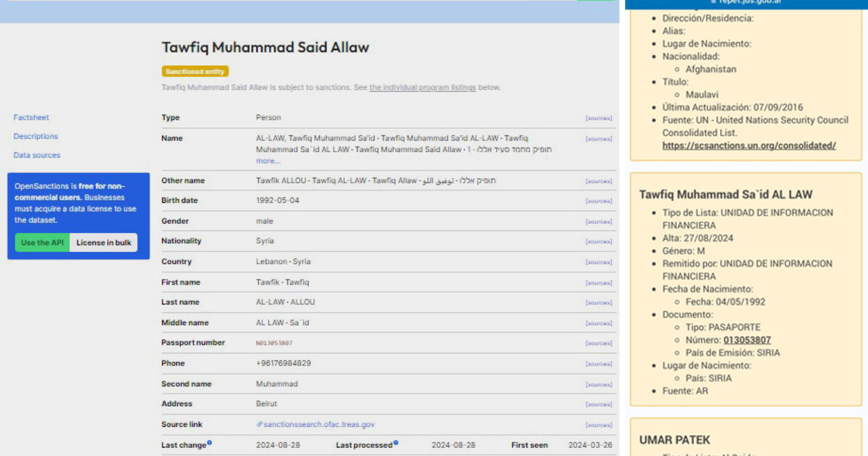This screenshot has width=868, height=456.
Task: Click link icon before sanctionssearch.ofac.treas.gov
Action: [x=259, y=425]
